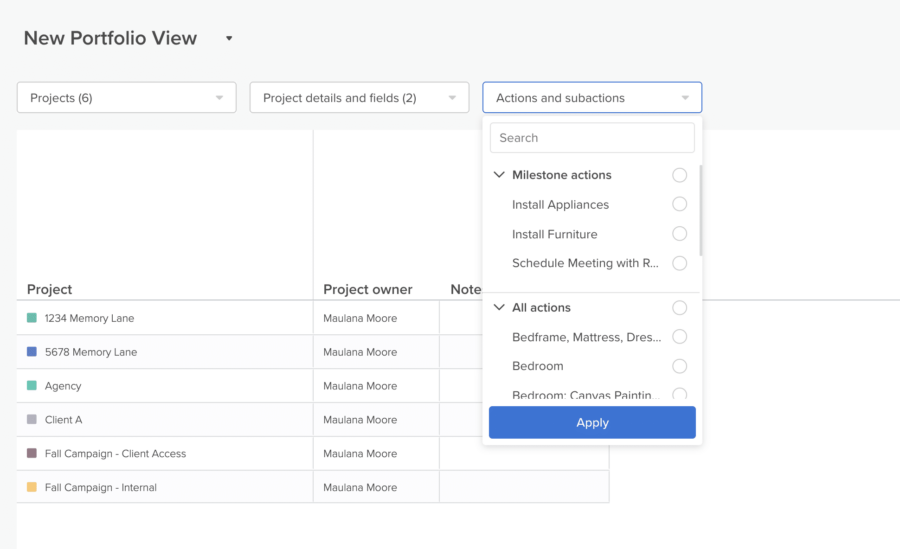900x549 pixels.
Task: Open Project details and fields (2) dropdown
Action: pos(359,98)
